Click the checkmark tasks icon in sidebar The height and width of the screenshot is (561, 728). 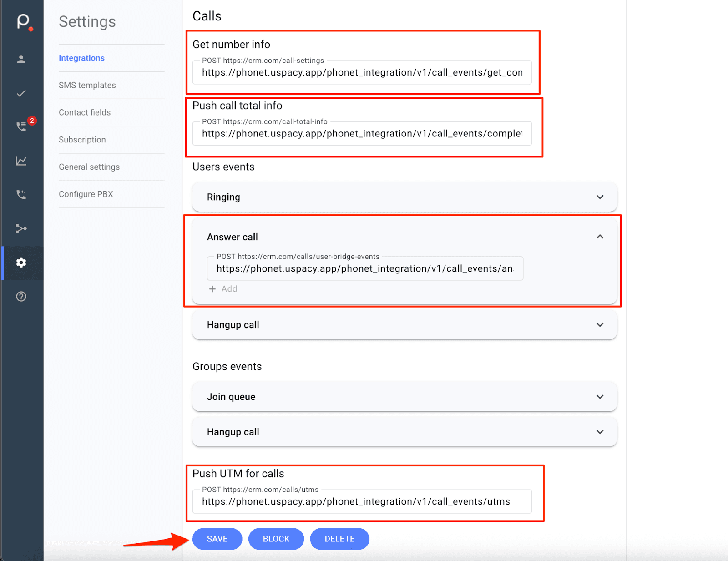(21, 93)
